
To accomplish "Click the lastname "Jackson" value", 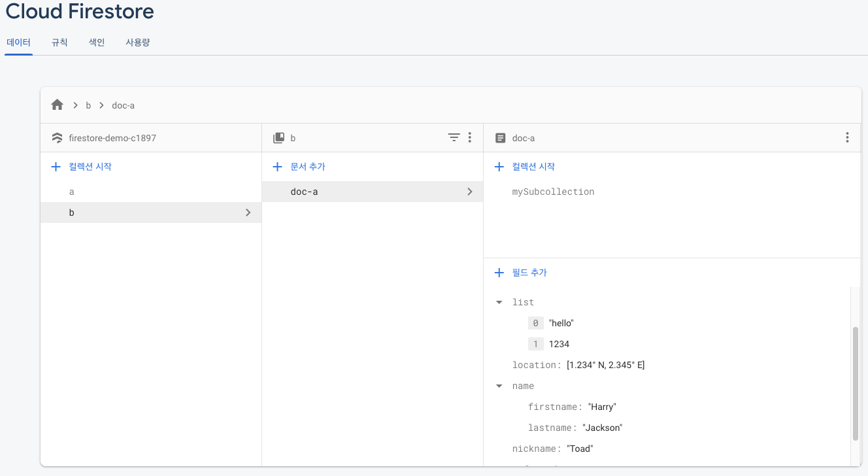I will 603,428.
